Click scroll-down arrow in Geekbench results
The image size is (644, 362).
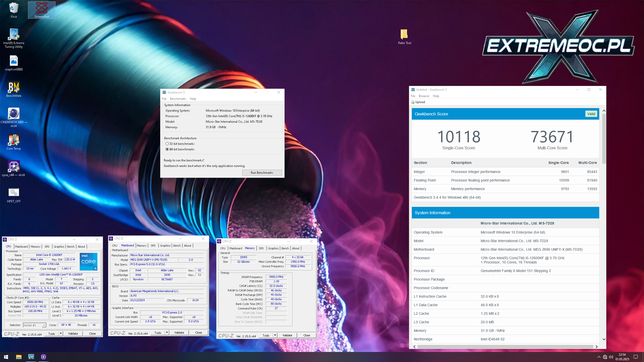pyautogui.click(x=604, y=339)
